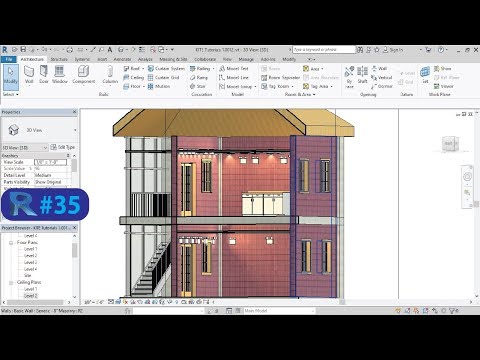Open Level 1 under Floor Plans

(30, 249)
